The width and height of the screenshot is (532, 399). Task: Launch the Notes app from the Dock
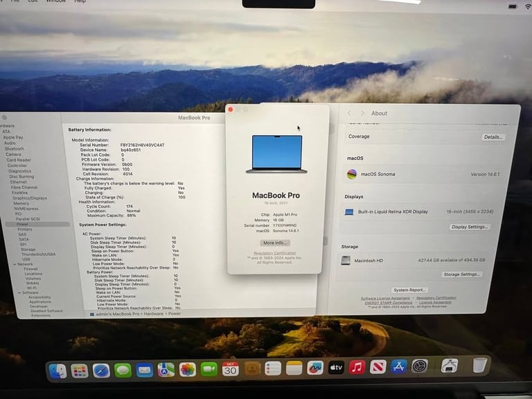click(294, 368)
